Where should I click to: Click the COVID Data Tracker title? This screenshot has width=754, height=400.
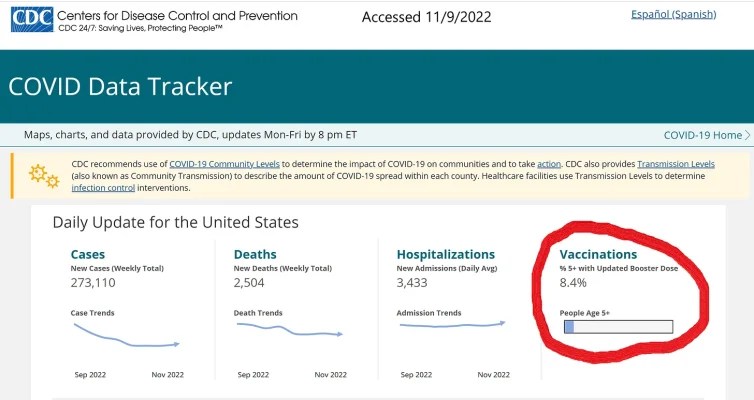pos(120,86)
